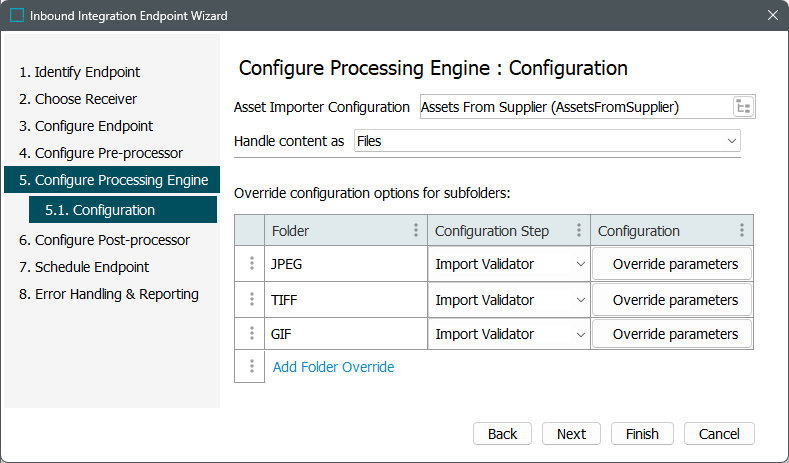Click the JPEG row handle icon
Screen dimensions: 789x463
[x=249, y=265]
